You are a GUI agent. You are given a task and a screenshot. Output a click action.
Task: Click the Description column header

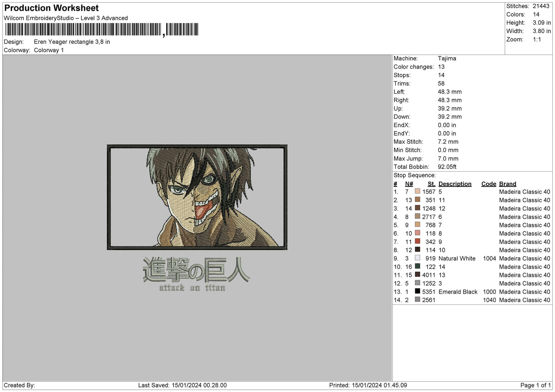pyautogui.click(x=455, y=184)
